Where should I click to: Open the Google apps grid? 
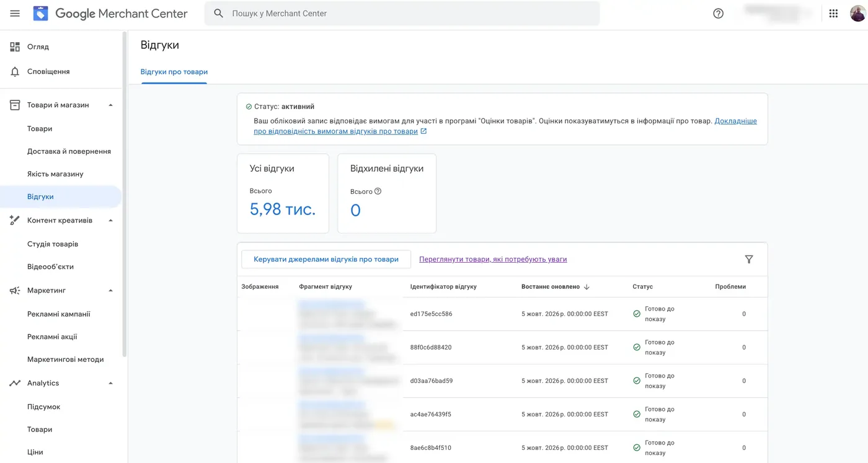[833, 13]
